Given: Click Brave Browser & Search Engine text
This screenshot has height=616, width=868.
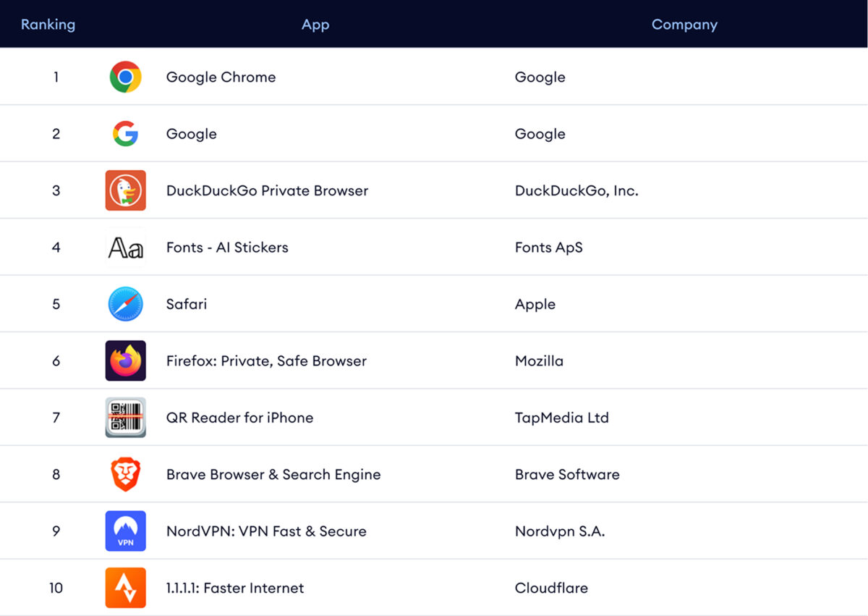Looking at the screenshot, I should [x=273, y=474].
